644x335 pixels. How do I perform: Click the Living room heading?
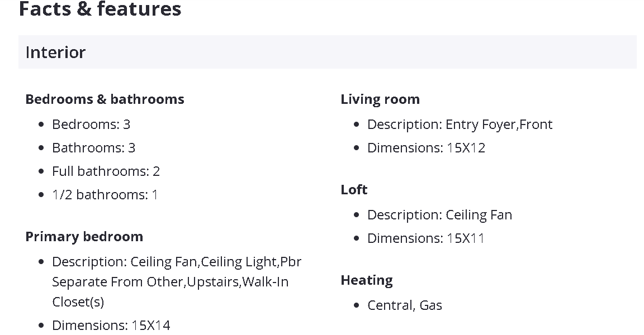click(380, 99)
